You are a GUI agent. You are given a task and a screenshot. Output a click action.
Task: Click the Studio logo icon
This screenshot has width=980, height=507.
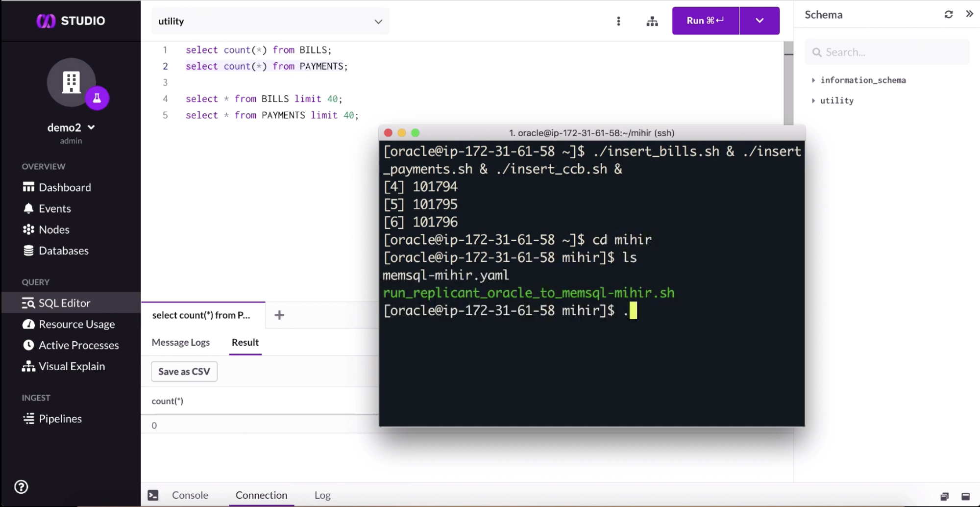click(46, 21)
